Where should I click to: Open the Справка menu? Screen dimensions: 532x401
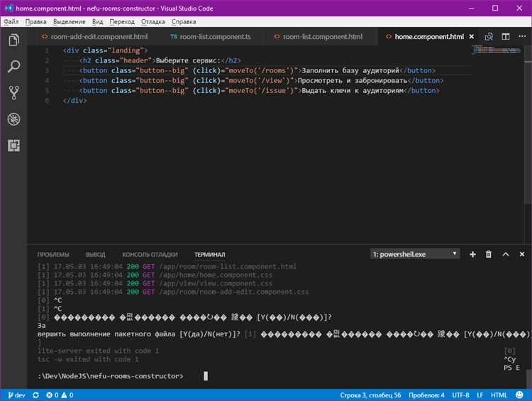pyautogui.click(x=184, y=22)
